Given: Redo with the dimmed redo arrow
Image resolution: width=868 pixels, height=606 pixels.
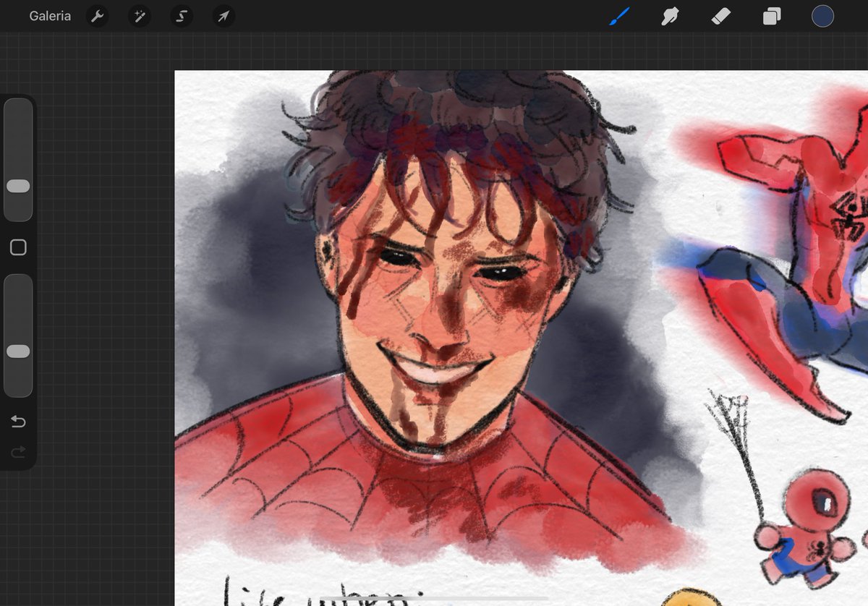Looking at the screenshot, I should point(18,452).
